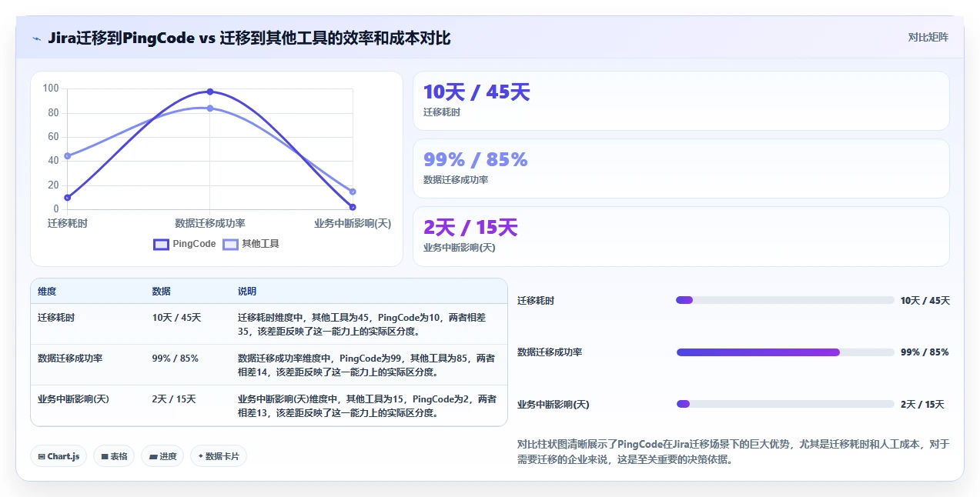Click the 数据 table column header

click(x=162, y=292)
